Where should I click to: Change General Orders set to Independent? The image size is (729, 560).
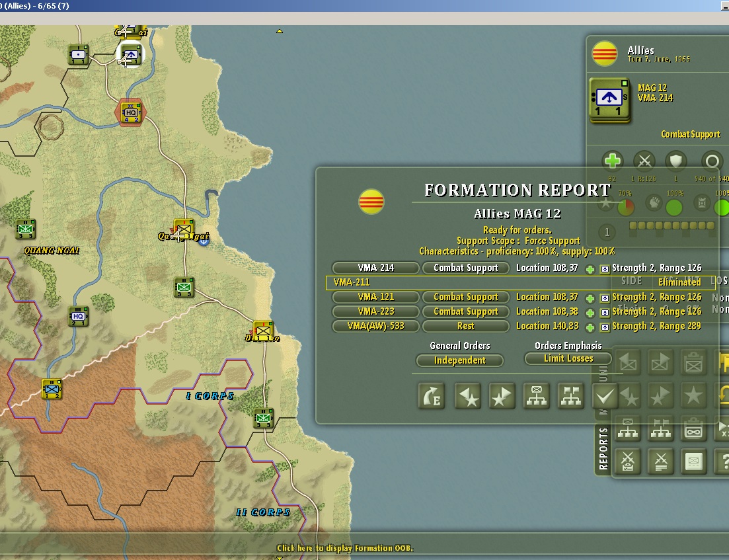point(459,360)
